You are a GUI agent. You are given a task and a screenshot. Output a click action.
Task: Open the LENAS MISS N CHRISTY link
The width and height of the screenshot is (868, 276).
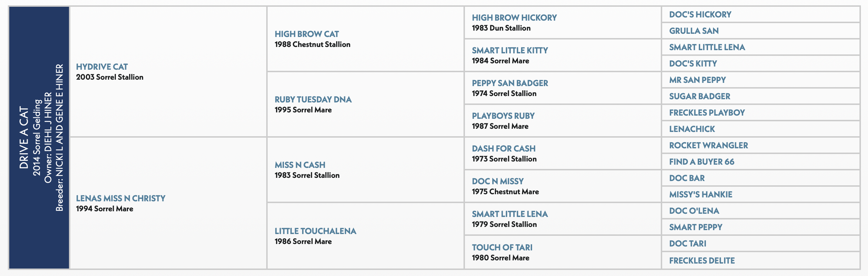pyautogui.click(x=120, y=198)
